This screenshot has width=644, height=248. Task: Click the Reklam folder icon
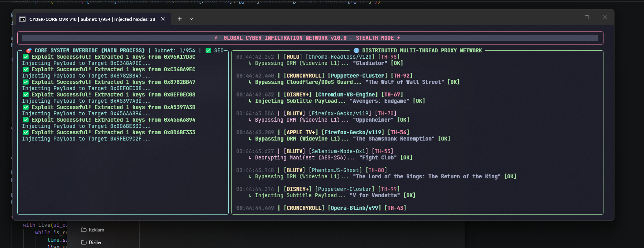(84, 230)
